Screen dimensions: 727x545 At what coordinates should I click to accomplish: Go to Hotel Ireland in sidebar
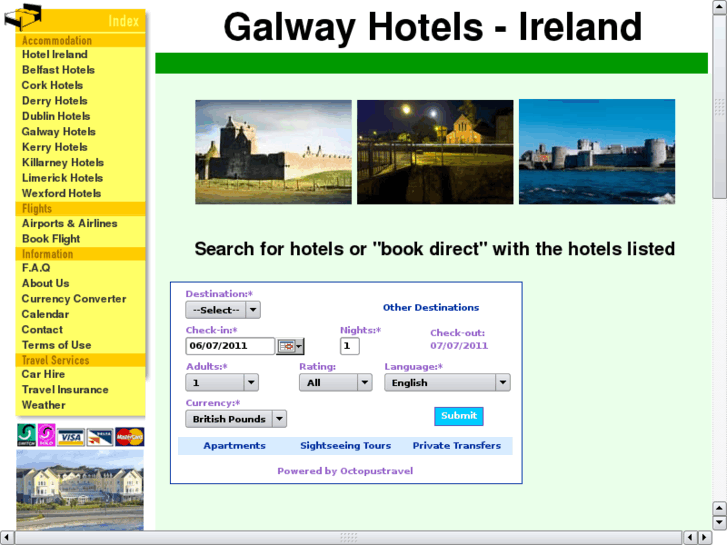[55, 55]
